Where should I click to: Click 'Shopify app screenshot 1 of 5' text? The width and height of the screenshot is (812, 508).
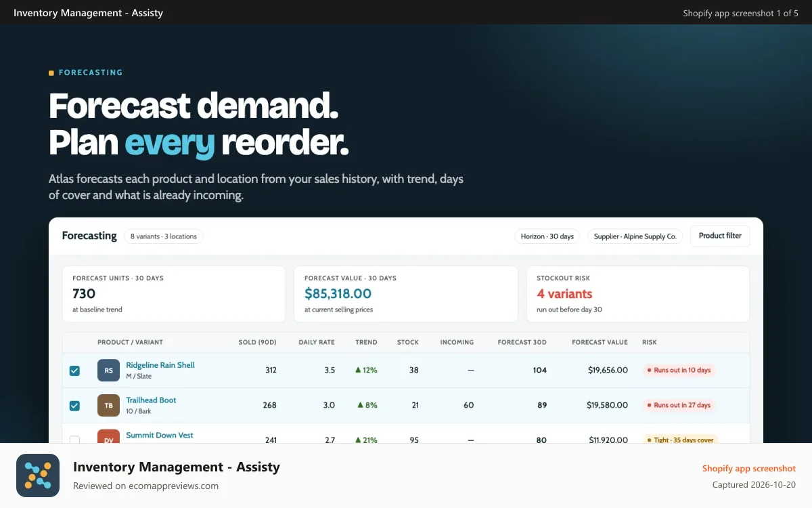click(x=741, y=13)
